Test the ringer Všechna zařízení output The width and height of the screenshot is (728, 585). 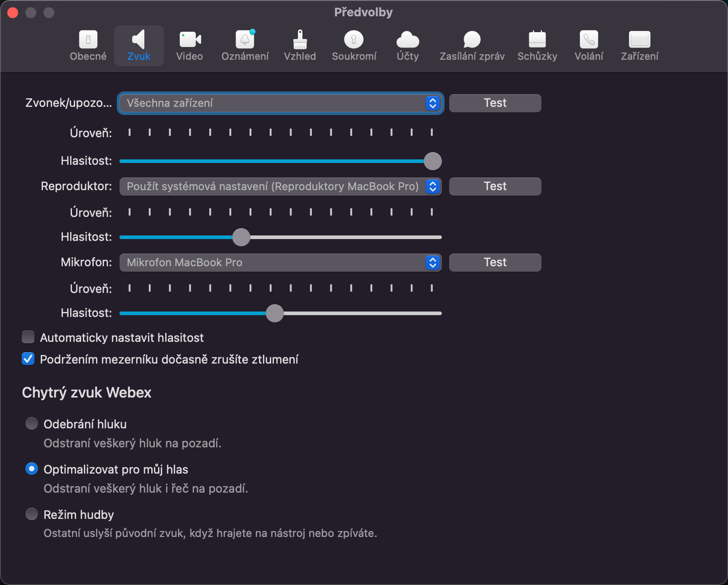pyautogui.click(x=495, y=103)
